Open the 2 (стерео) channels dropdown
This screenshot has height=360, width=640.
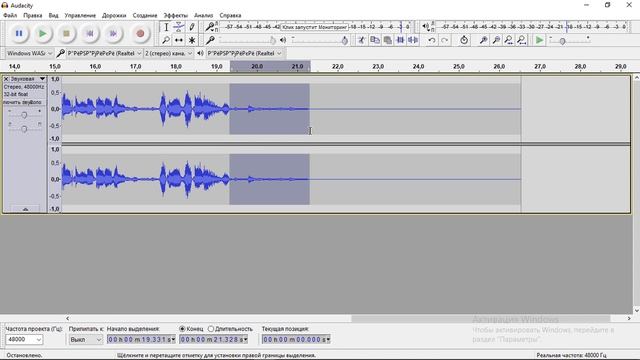pyautogui.click(x=169, y=53)
